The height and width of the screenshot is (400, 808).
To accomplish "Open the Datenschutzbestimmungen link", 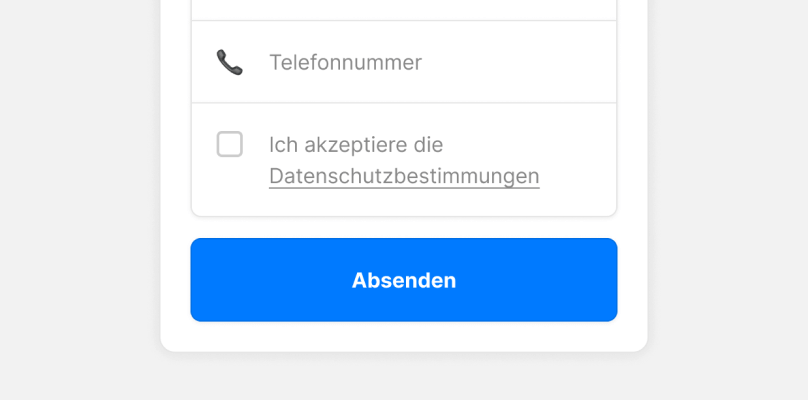I will point(404,176).
